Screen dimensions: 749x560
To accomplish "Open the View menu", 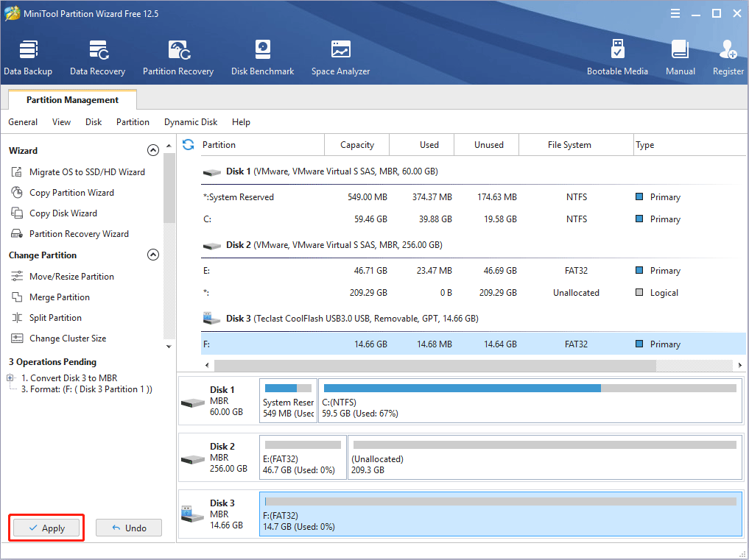I will pos(61,122).
